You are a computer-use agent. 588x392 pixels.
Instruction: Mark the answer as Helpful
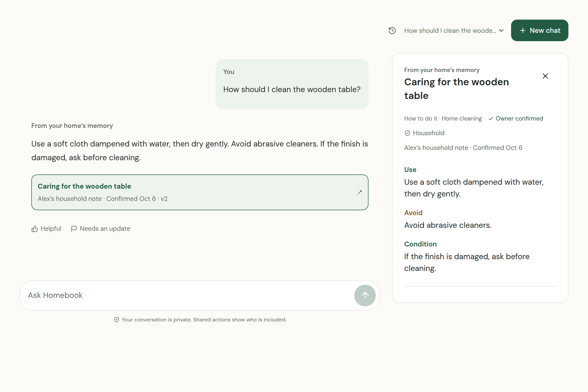tap(46, 229)
